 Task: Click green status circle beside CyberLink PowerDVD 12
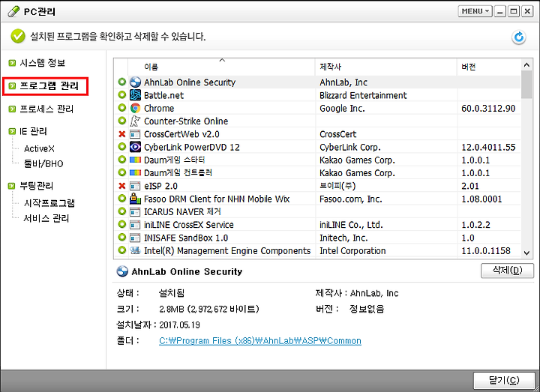click(122, 147)
